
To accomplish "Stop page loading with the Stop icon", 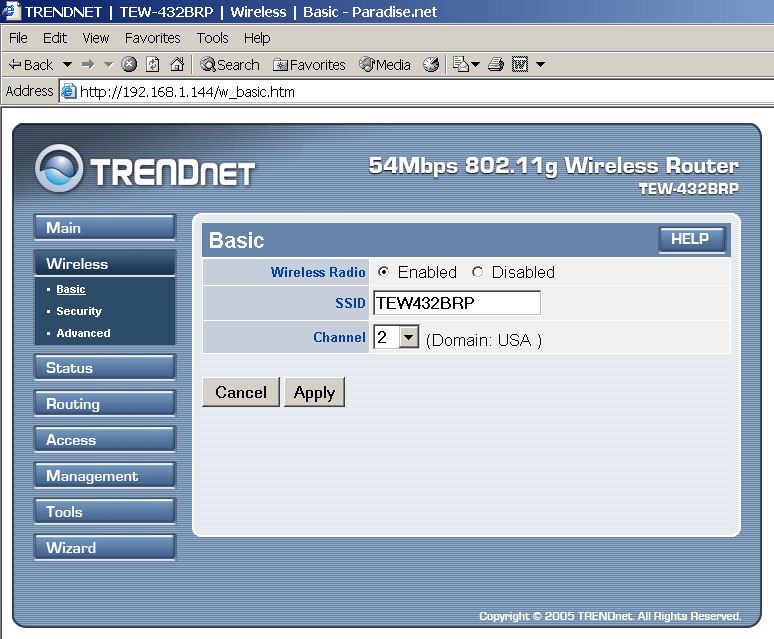I will click(x=129, y=64).
